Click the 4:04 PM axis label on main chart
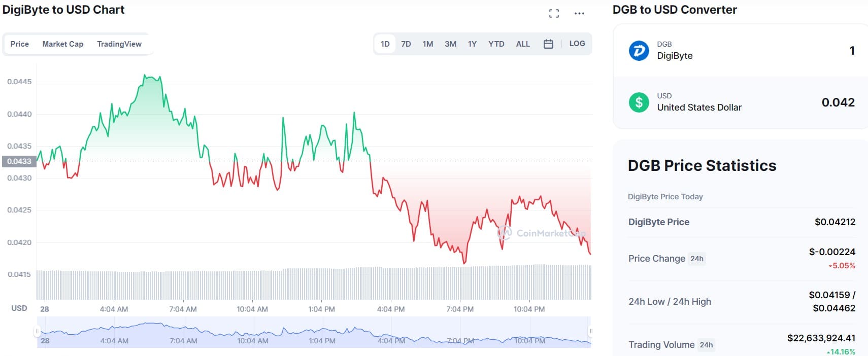Image resolution: width=868 pixels, height=356 pixels. [391, 309]
